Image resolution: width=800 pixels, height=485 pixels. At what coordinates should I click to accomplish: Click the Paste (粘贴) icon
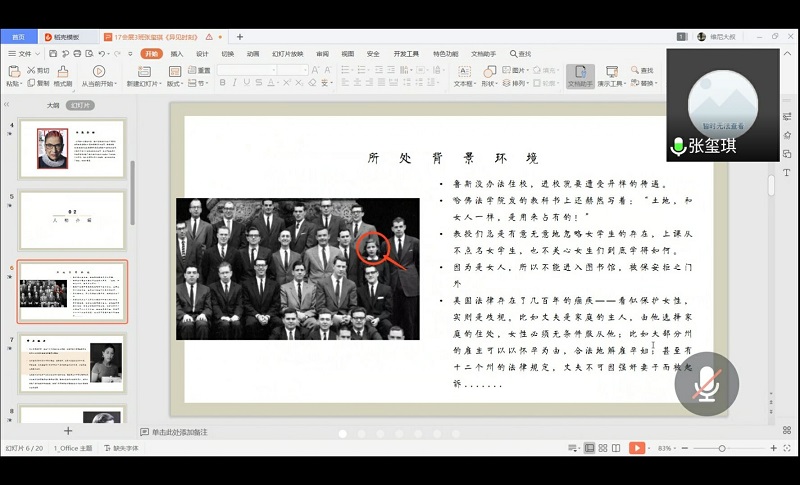click(x=13, y=73)
